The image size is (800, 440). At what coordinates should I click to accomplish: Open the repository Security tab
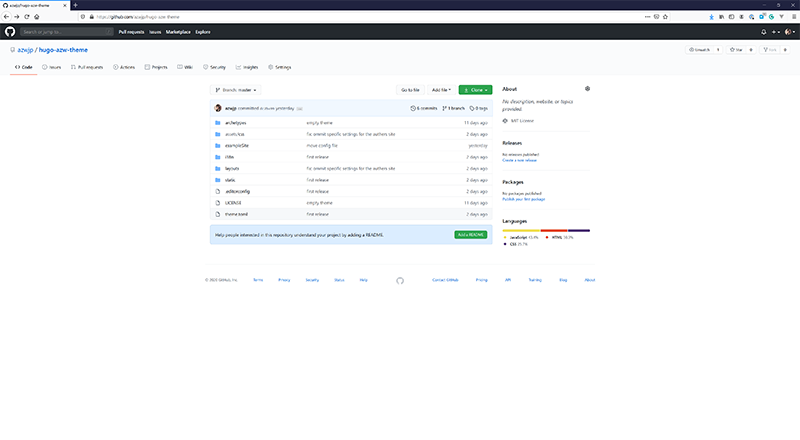coord(214,67)
